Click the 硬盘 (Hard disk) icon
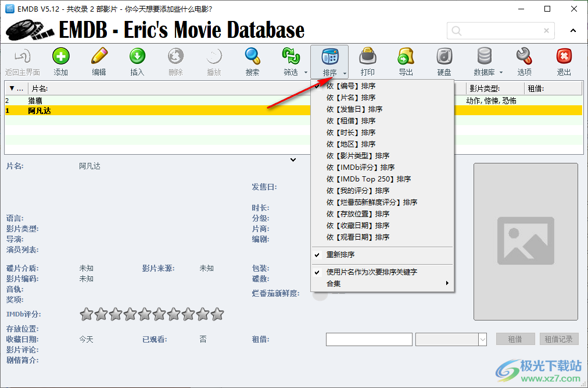Screen dimensions: 588x388 pyautogui.click(x=444, y=61)
